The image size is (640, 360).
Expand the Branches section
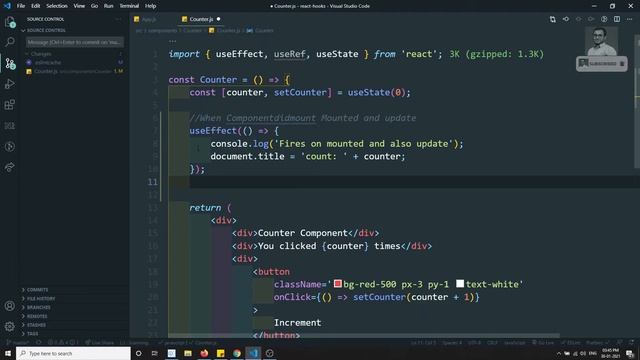pos(39,307)
